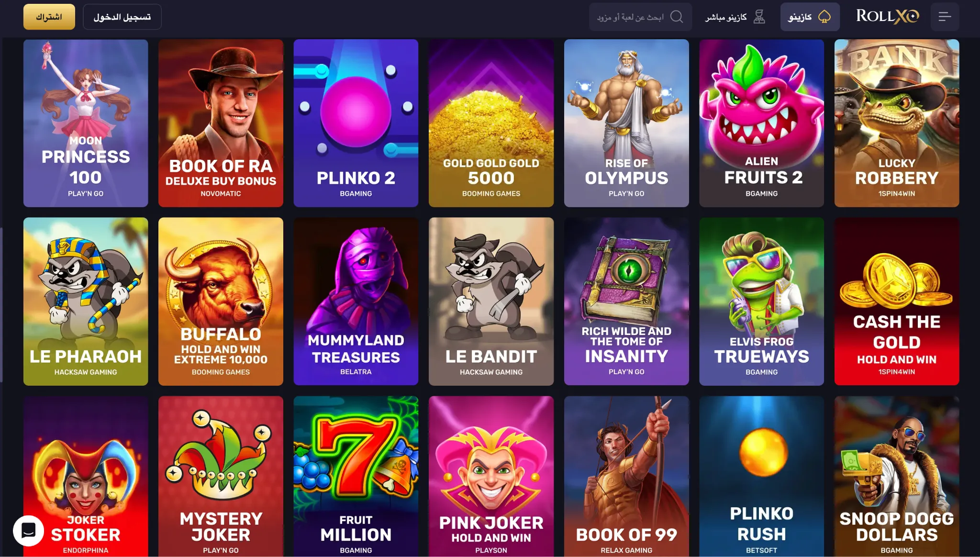Open Rise of Olympus game tile
The width and height of the screenshot is (980, 557).
(626, 123)
